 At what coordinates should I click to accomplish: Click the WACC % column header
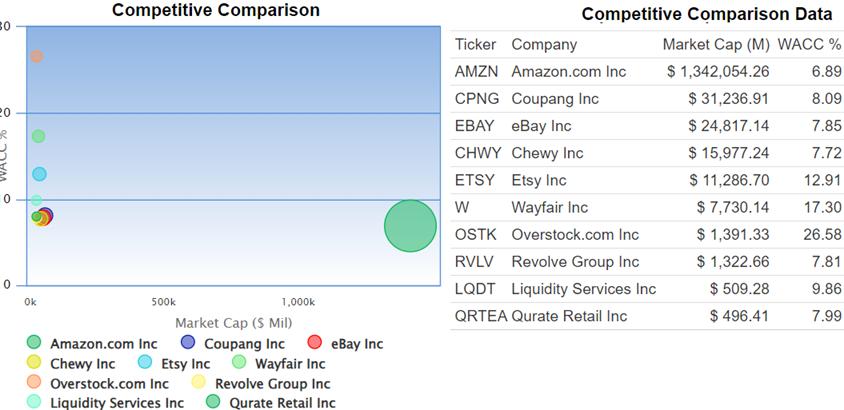click(809, 44)
